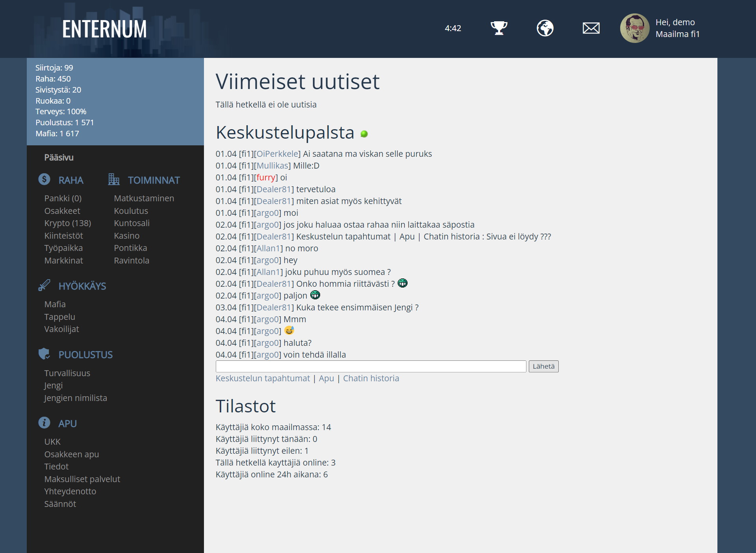The height and width of the screenshot is (553, 756).
Task: Click the green chat status dot
Action: click(x=364, y=134)
